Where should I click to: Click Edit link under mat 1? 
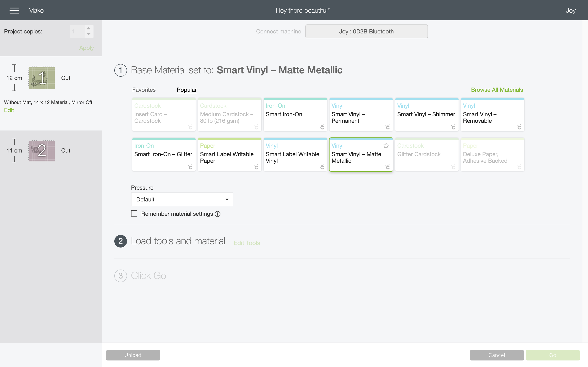pyautogui.click(x=9, y=110)
